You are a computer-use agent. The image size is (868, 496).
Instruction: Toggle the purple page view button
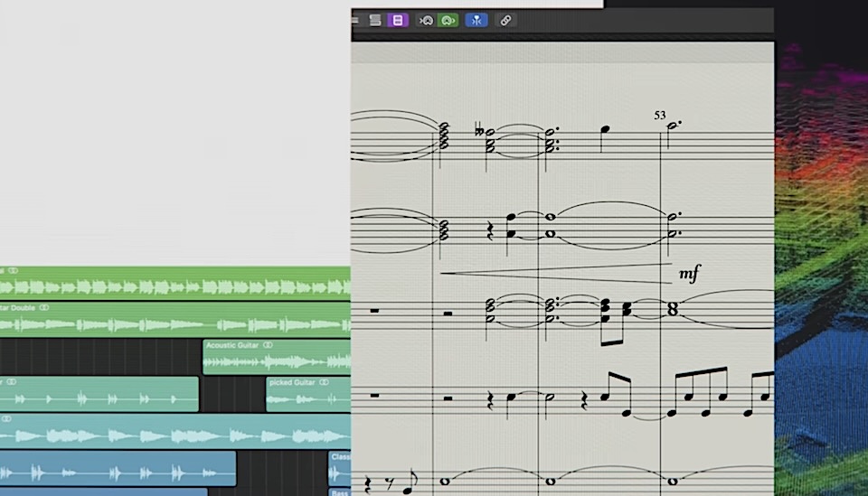(x=397, y=20)
